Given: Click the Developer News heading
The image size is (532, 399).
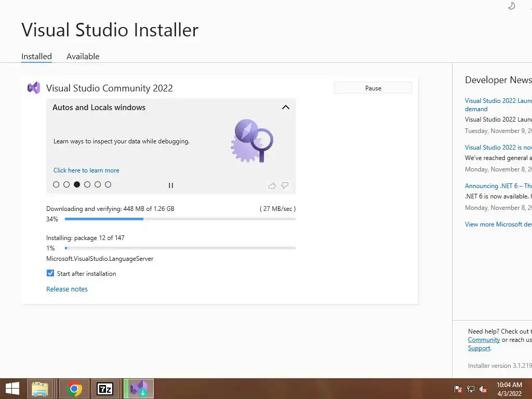Looking at the screenshot, I should (x=498, y=79).
